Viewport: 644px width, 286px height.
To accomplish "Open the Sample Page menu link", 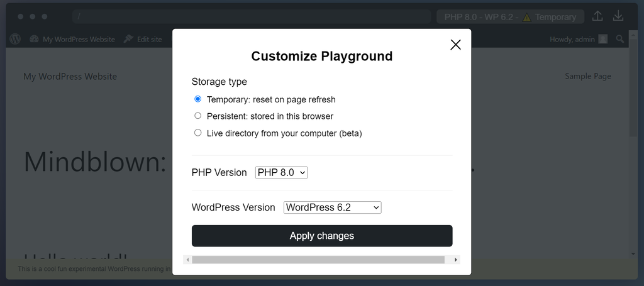I will pos(587,76).
